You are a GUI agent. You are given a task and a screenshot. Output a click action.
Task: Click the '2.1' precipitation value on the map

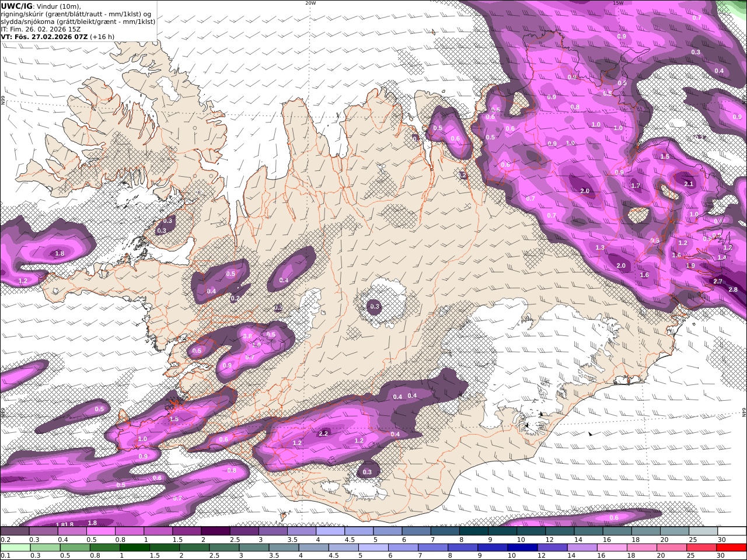pos(689,184)
